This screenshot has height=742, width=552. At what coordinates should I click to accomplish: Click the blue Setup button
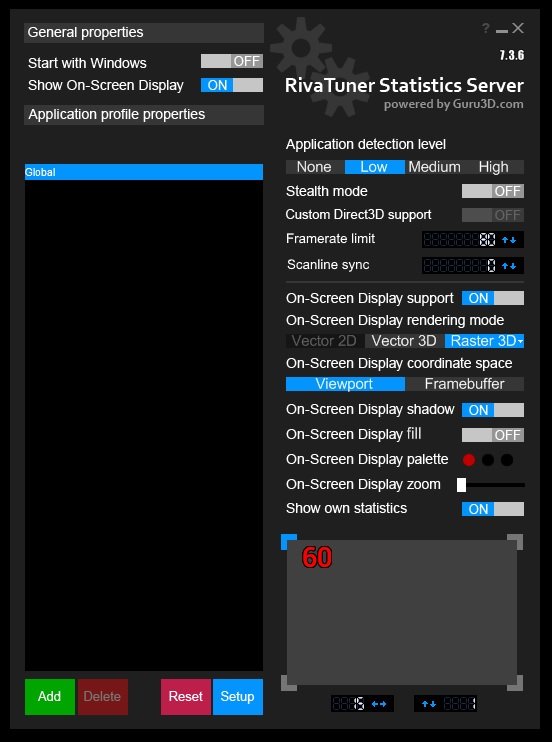click(x=238, y=697)
